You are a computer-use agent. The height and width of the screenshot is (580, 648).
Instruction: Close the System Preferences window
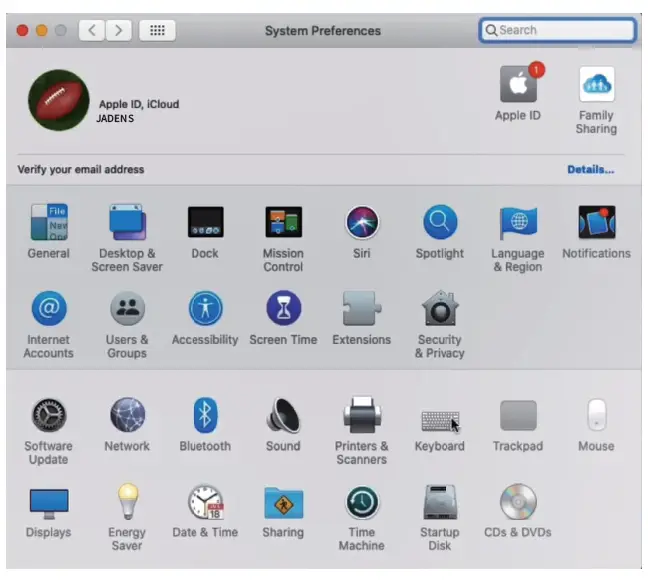pyautogui.click(x=22, y=30)
